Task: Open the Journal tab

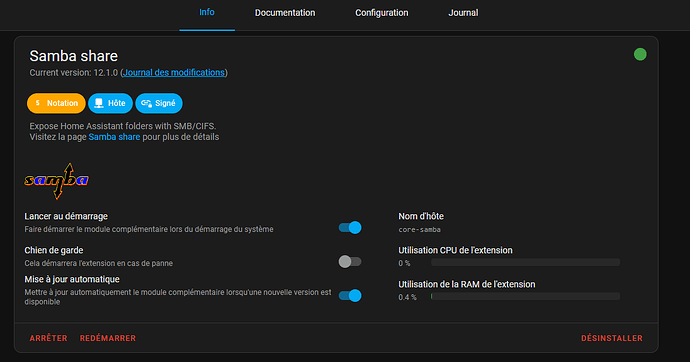Action: tap(463, 13)
